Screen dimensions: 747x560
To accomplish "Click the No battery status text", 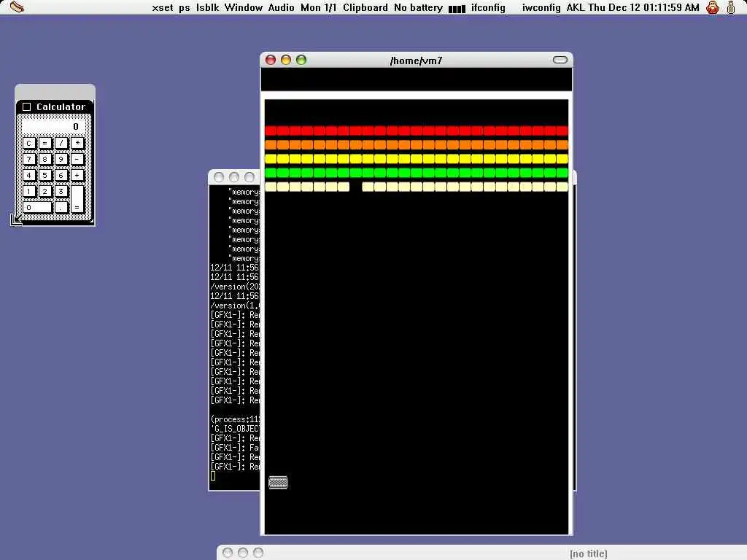I will (418, 7).
